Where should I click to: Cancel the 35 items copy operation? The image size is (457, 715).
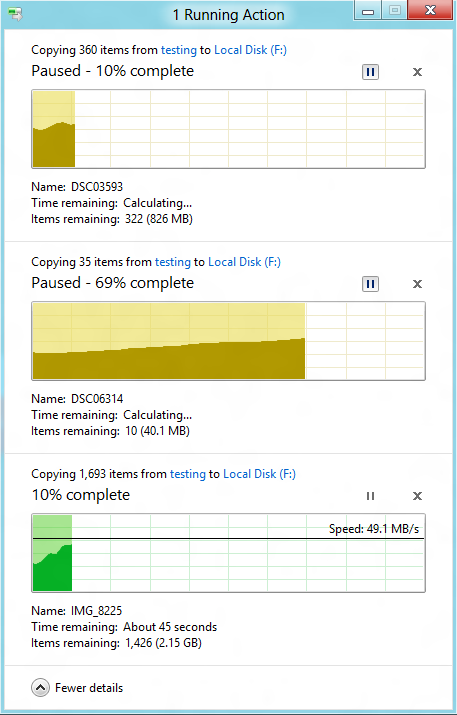point(417,284)
